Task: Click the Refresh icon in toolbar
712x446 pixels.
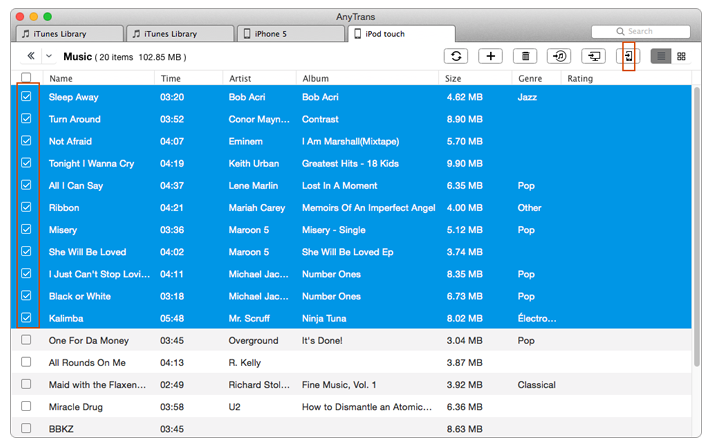Action: click(456, 56)
